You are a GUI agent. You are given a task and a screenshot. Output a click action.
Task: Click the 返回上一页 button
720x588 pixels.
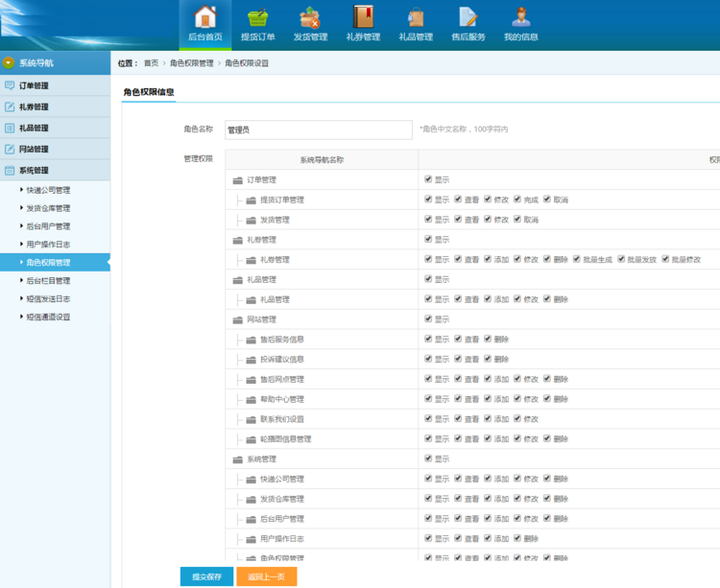pos(266,576)
